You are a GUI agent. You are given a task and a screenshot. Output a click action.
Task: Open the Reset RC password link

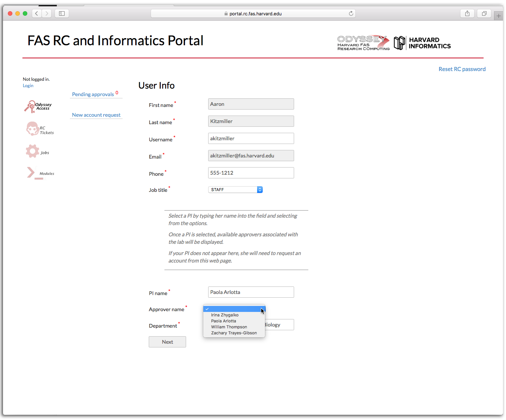tap(462, 69)
